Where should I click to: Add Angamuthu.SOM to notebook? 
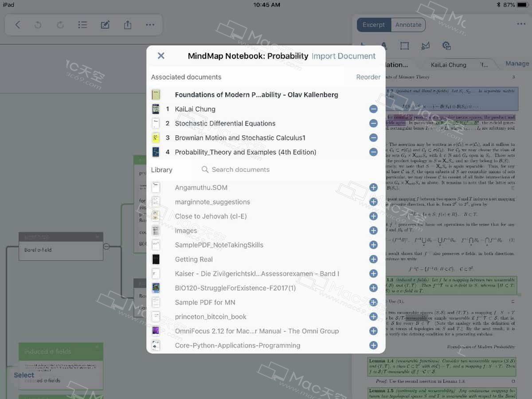[373, 188]
